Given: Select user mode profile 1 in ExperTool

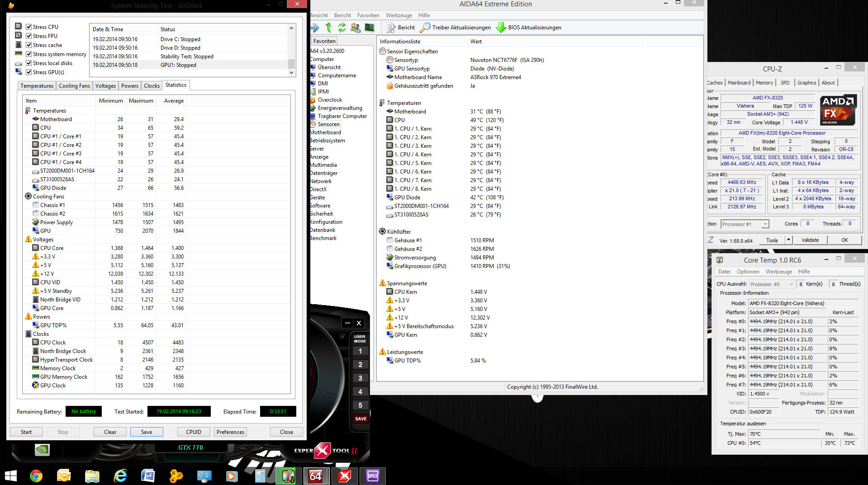Looking at the screenshot, I should (x=360, y=351).
